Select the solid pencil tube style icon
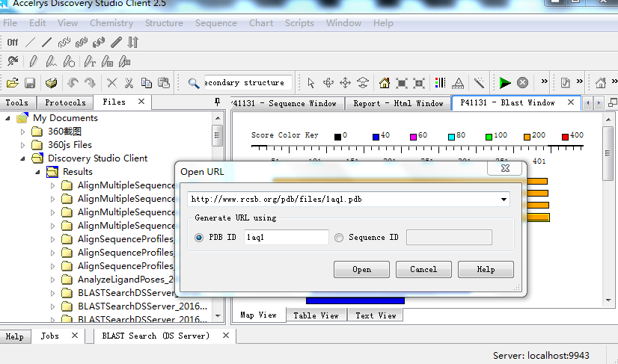Screen dimensions: 618x364 (116, 42)
